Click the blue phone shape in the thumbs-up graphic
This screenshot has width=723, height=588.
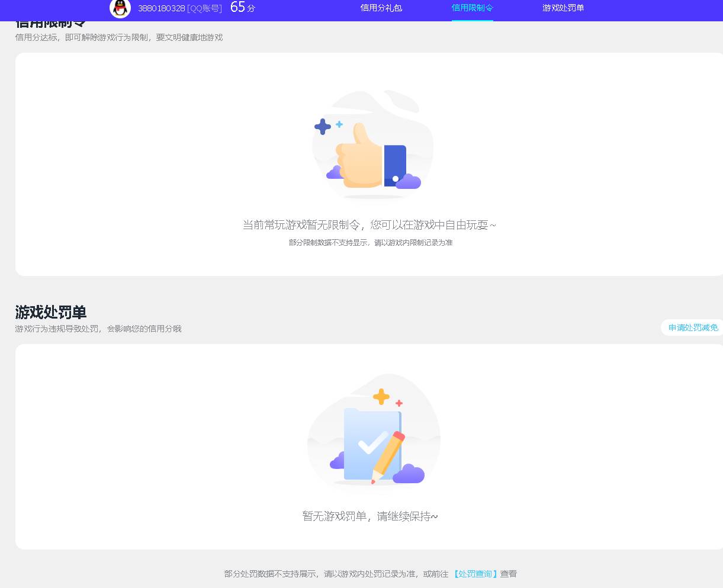pos(396,161)
